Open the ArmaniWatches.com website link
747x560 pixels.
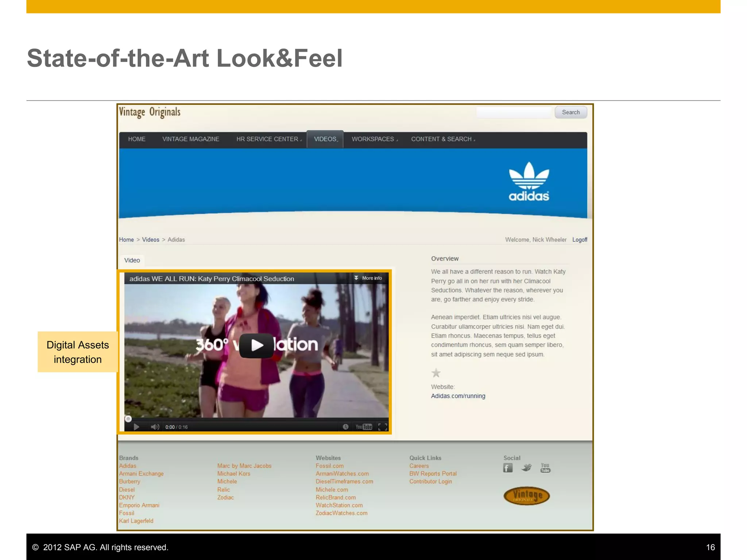tap(342, 474)
